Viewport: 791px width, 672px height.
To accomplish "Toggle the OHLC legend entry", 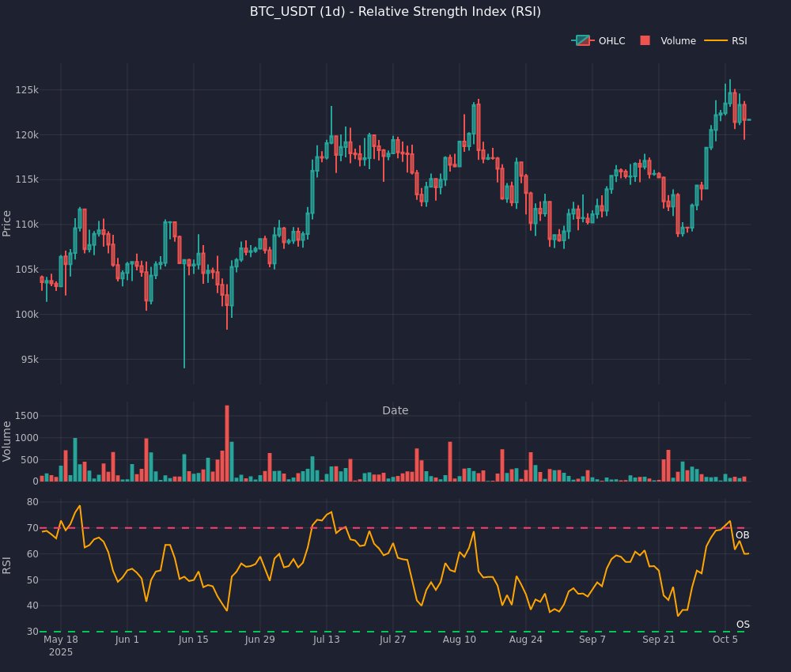I will pos(598,41).
